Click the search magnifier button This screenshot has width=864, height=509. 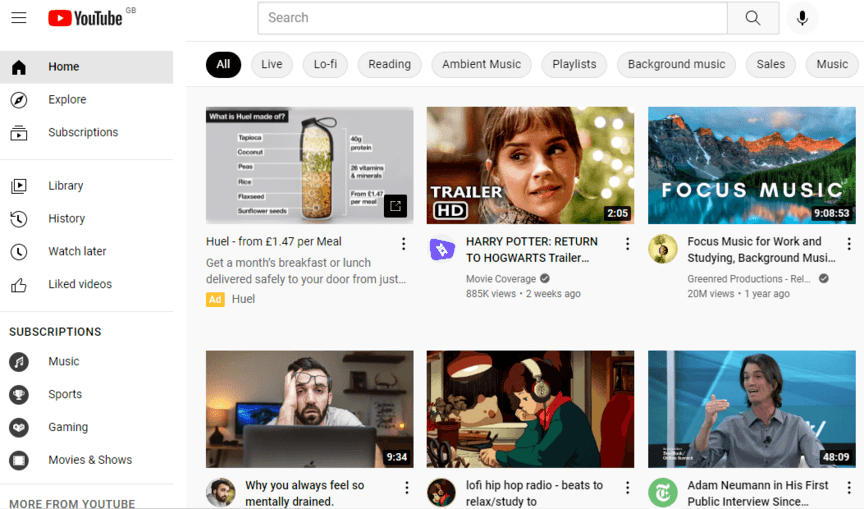coord(753,18)
